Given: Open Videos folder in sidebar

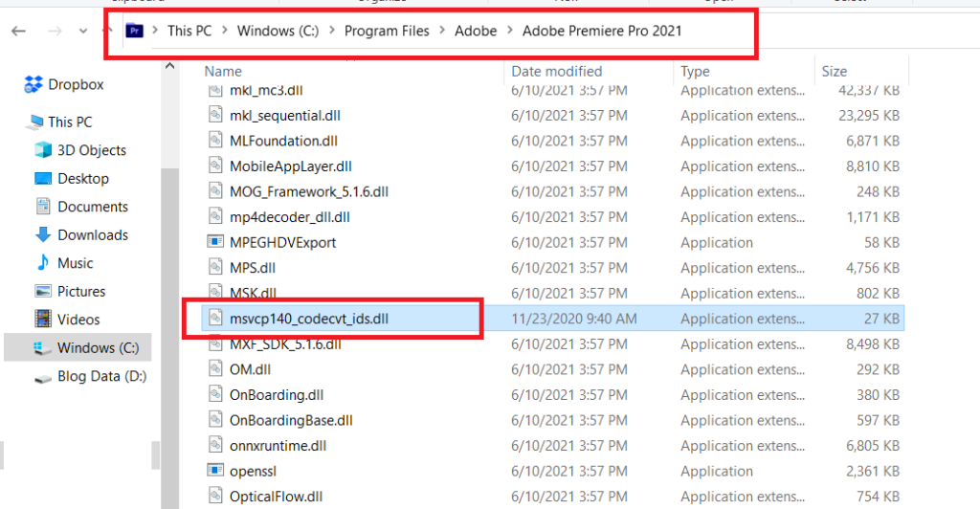Looking at the screenshot, I should pyautogui.click(x=78, y=320).
